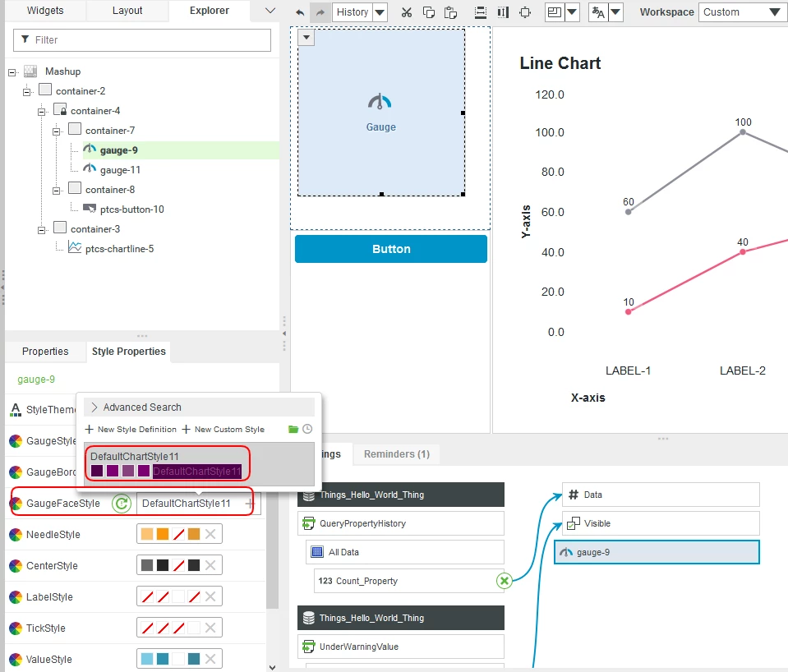The image size is (788, 672).
Task: Open the gauge widget dropdown on canvas
Action: click(x=306, y=38)
